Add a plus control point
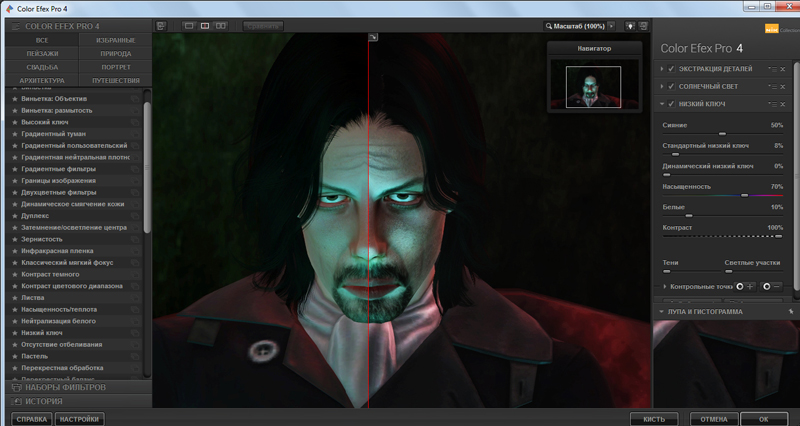Viewport: 800px width, 426px height. 744,287
